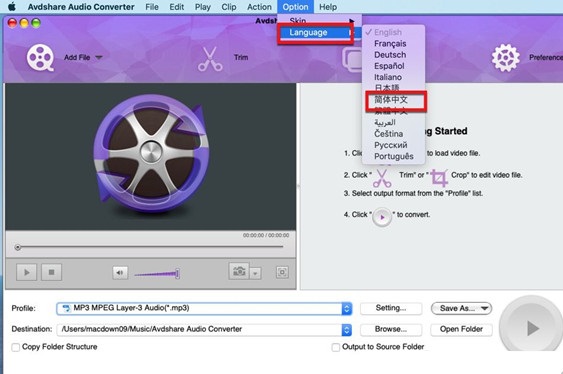Screen dimensions: 563x374
Task: Open the Clip menu
Action: [x=229, y=7]
